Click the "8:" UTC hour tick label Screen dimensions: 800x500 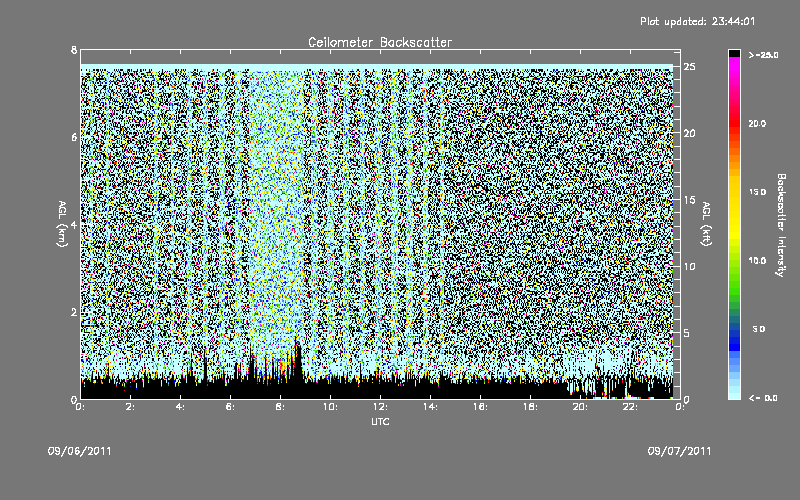point(281,407)
